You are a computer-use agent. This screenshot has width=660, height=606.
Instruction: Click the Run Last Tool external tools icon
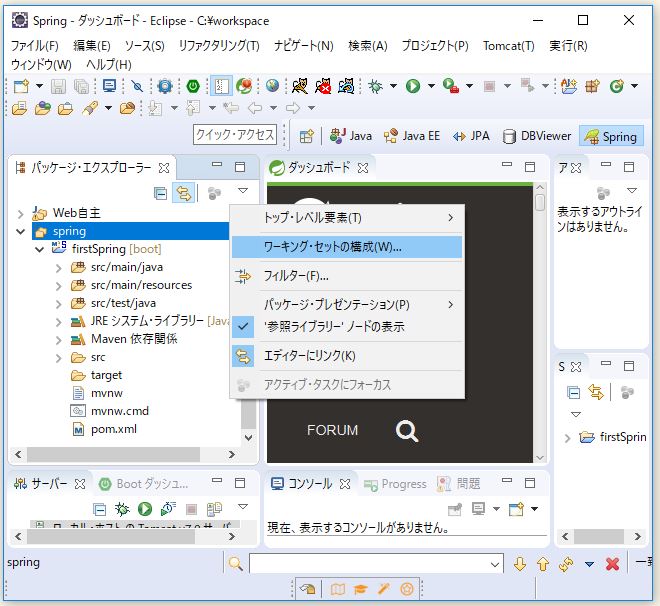click(x=450, y=86)
